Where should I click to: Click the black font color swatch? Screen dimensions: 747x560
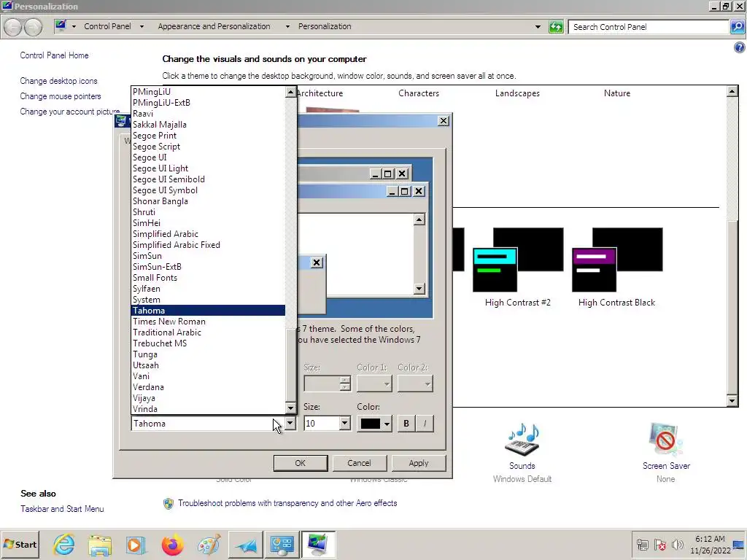[370, 424]
